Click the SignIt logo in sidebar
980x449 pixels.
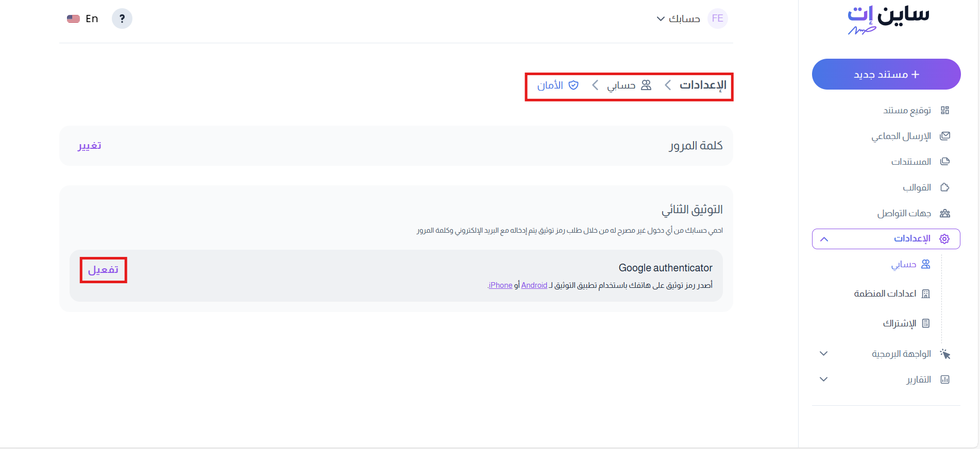tap(888, 20)
